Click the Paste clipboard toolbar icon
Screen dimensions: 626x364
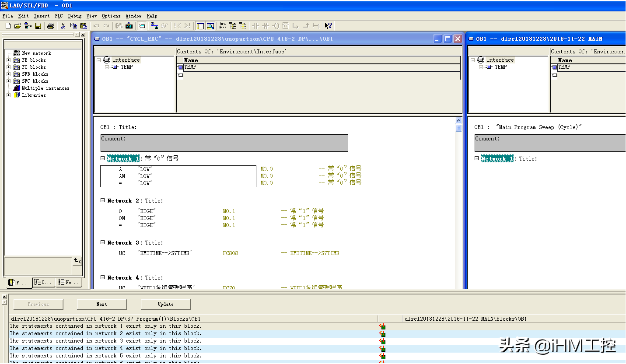83,26
